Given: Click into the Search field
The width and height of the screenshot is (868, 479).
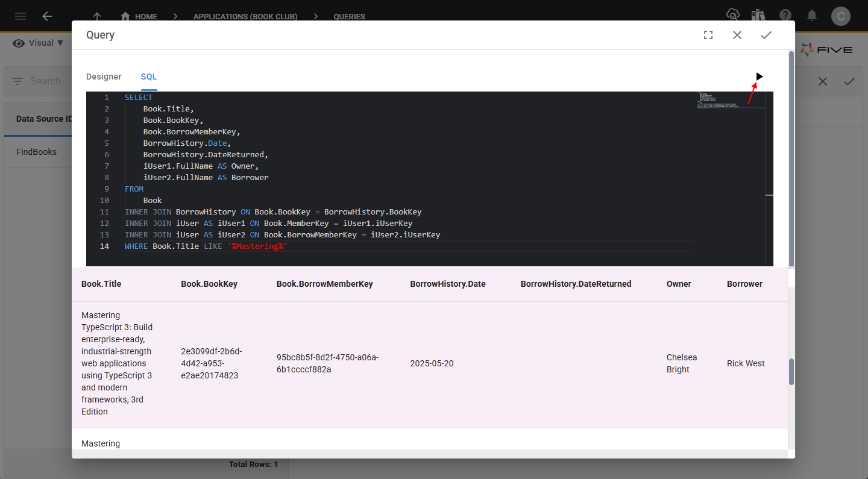Looking at the screenshot, I should 46,81.
